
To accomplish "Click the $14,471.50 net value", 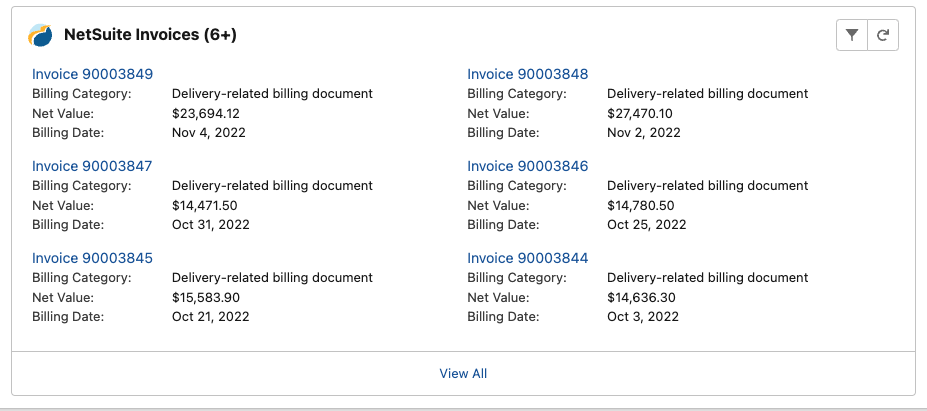I will pyautogui.click(x=205, y=206).
